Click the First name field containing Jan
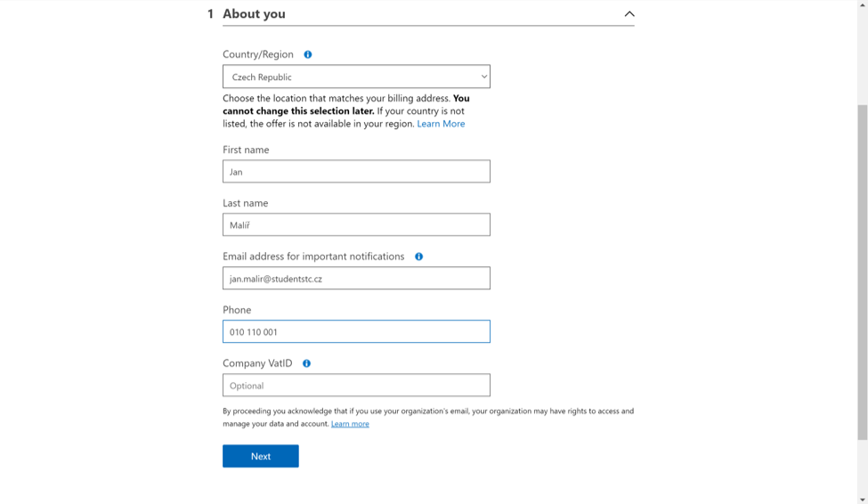The width and height of the screenshot is (868, 504). [356, 172]
